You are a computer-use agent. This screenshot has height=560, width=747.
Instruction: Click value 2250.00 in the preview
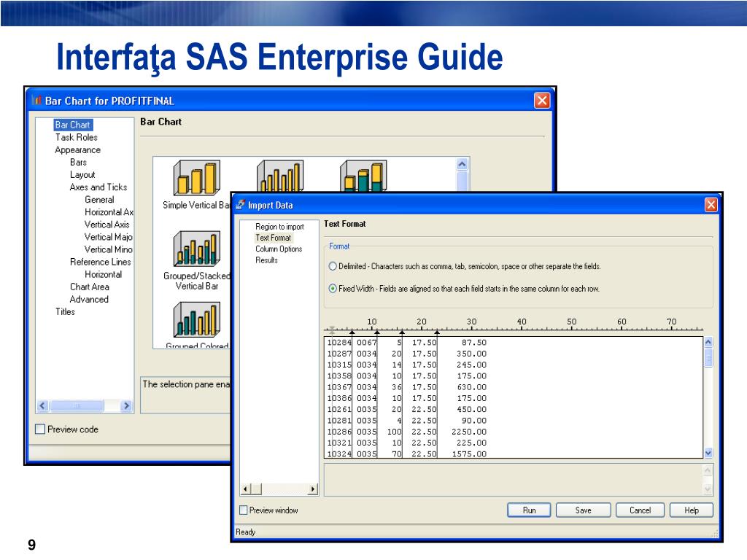(x=469, y=432)
